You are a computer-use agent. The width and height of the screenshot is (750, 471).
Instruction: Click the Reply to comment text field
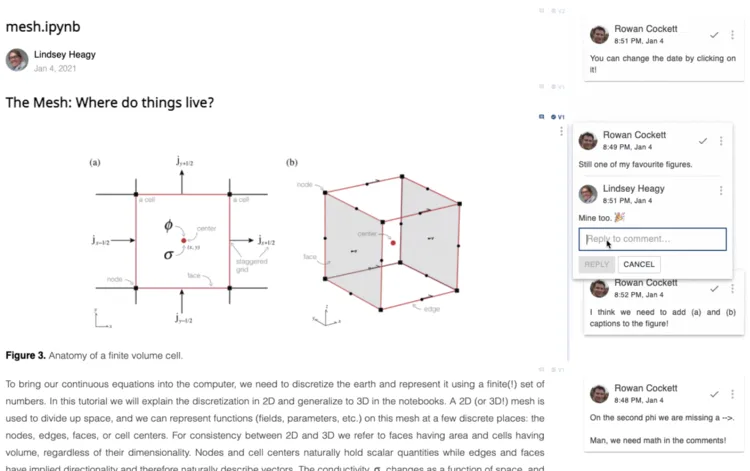(x=652, y=239)
